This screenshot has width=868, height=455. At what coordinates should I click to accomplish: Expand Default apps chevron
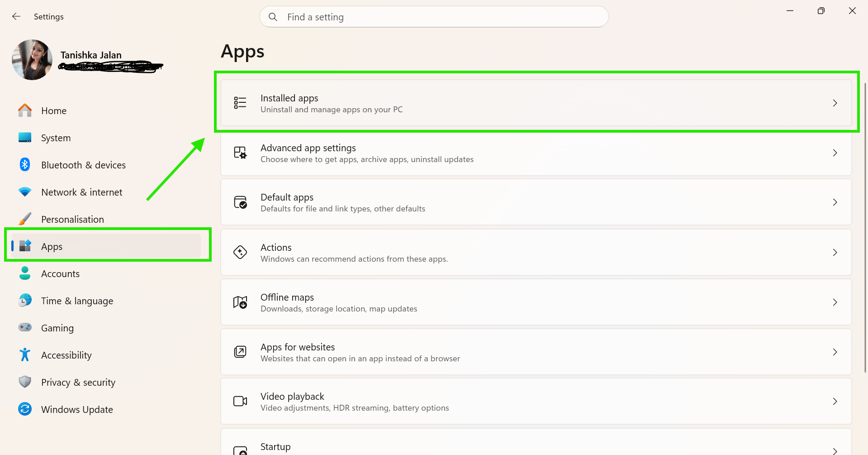[x=835, y=202]
